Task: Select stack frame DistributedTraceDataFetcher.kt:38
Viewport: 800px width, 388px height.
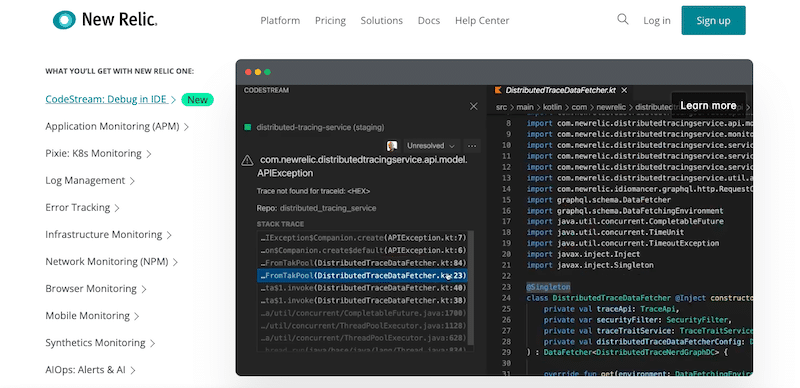Action: [363, 300]
